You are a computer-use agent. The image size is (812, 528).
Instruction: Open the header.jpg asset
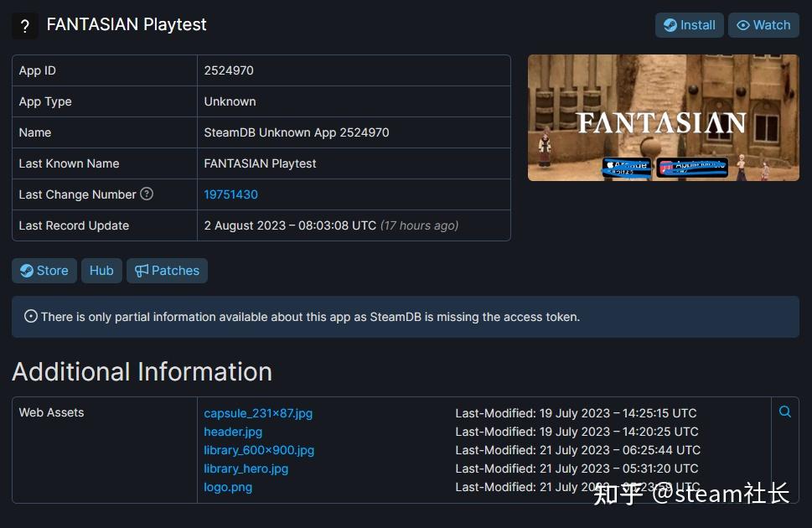pyautogui.click(x=232, y=432)
